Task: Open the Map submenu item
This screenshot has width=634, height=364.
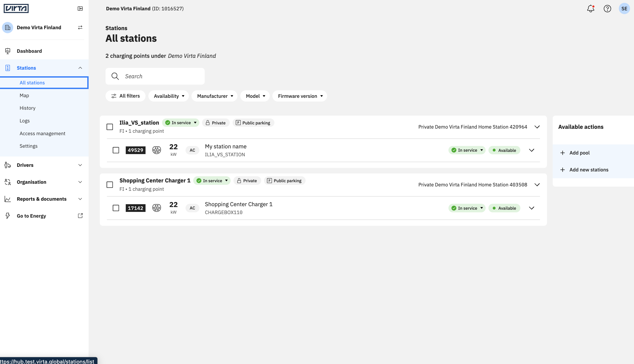Action: point(24,95)
